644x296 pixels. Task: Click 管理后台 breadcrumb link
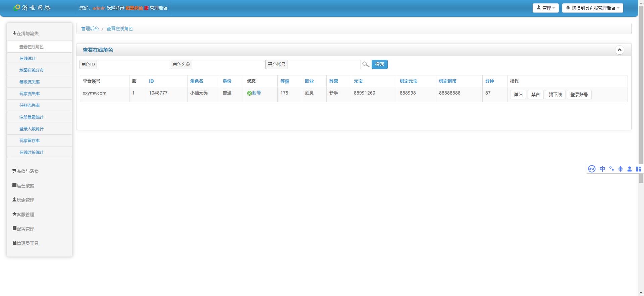[x=90, y=28]
